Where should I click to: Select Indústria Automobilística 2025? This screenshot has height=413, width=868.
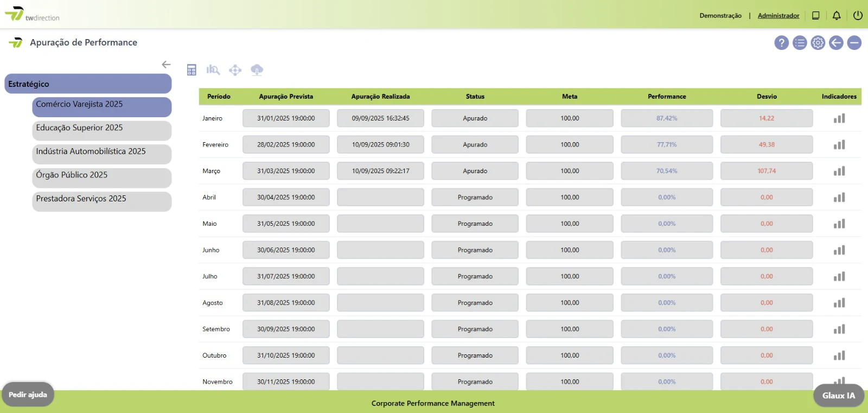click(x=102, y=154)
